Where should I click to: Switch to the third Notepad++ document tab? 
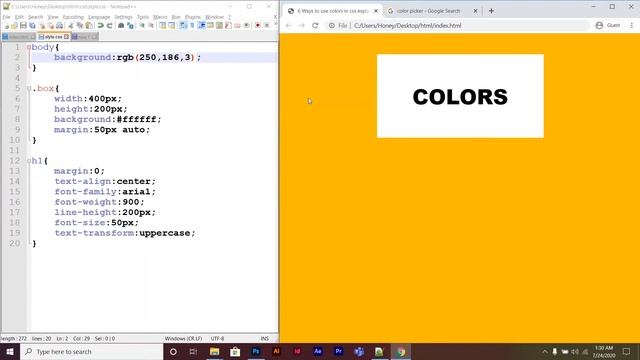pyautogui.click(x=85, y=37)
